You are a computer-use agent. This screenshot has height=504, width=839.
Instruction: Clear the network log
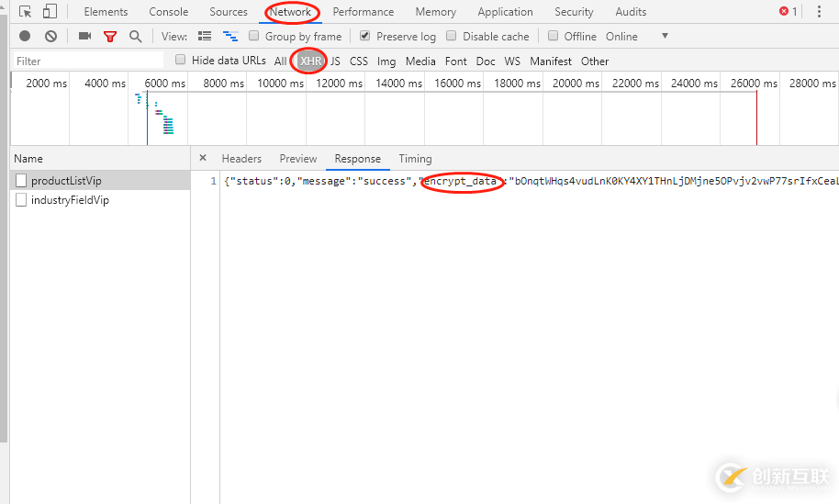click(50, 36)
